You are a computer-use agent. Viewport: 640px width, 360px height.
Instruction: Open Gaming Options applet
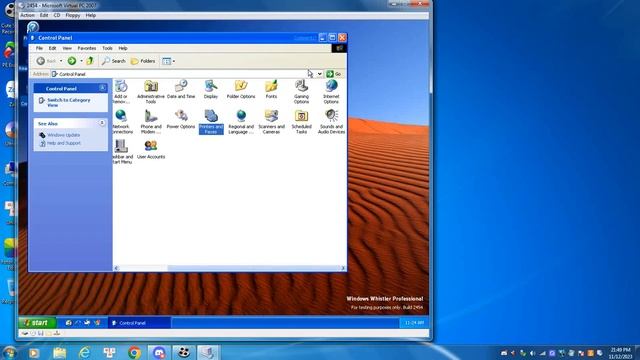(x=301, y=91)
